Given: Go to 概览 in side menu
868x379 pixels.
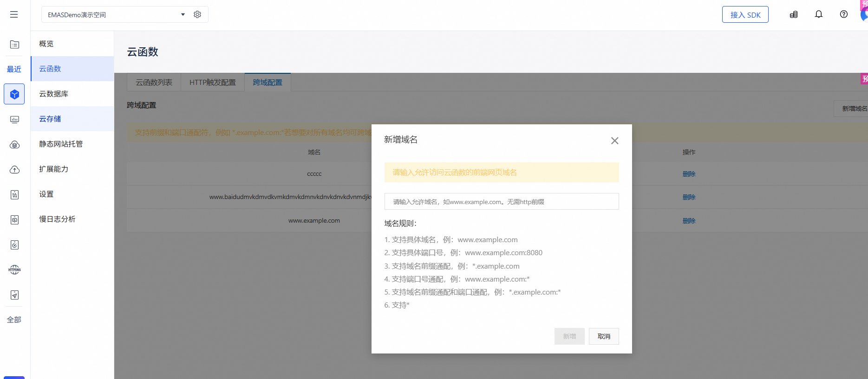Looking at the screenshot, I should [72, 44].
